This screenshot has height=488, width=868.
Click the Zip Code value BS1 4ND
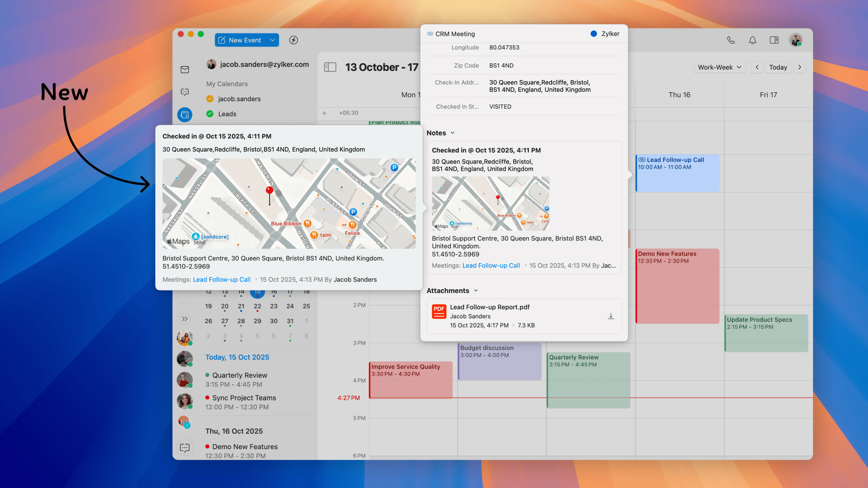(501, 66)
